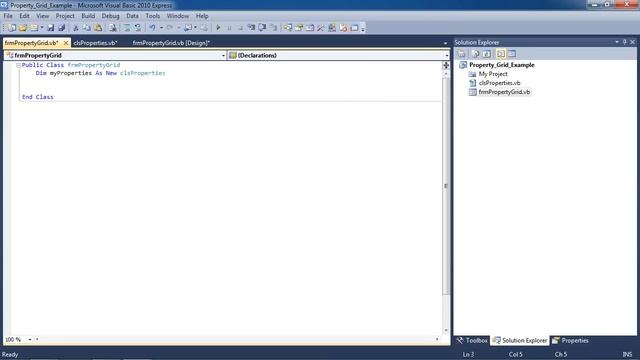The image size is (640, 360).
Task: Click the Paste toolbar icon
Action: click(x=98, y=28)
